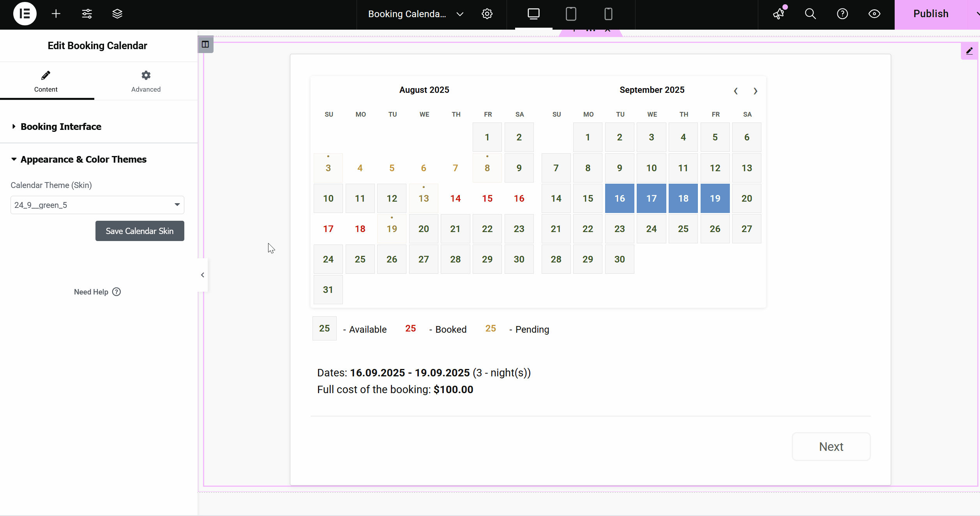The image size is (980, 516).
Task: Click the Elementor logo icon
Action: point(25,14)
